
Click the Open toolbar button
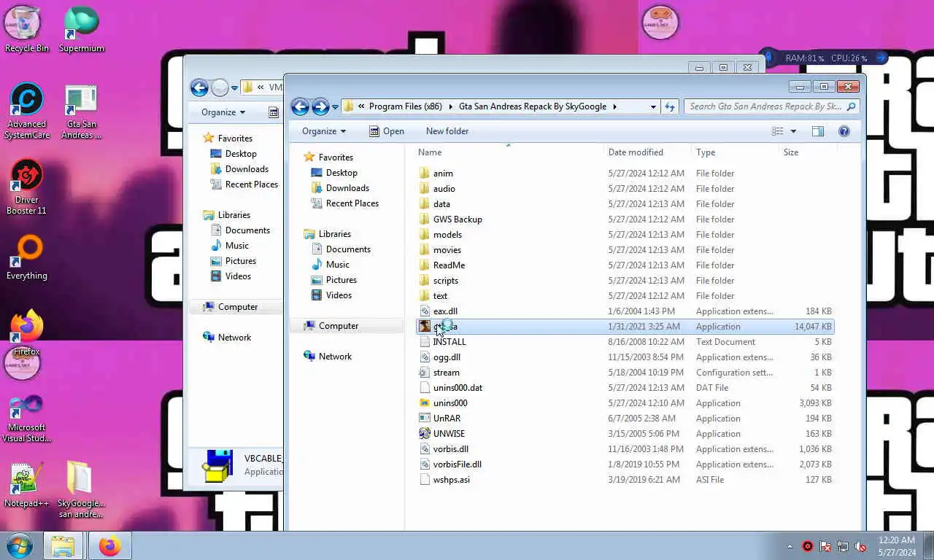tap(386, 131)
